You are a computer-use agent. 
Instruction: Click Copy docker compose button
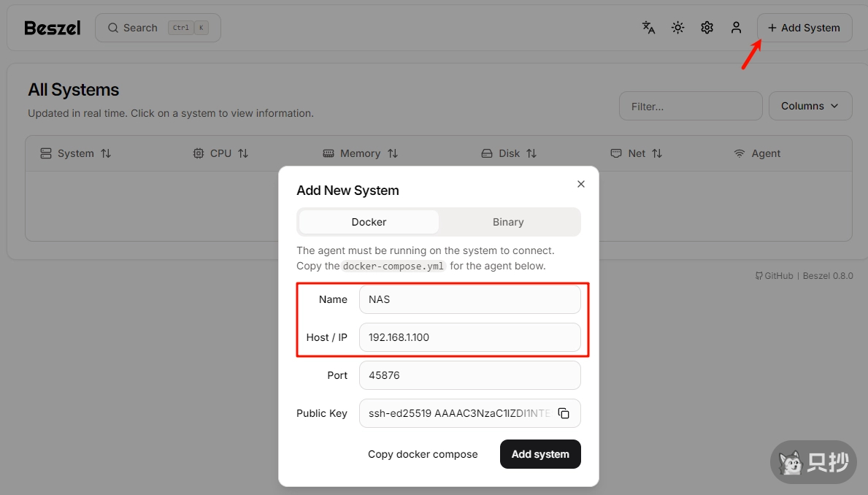point(423,454)
